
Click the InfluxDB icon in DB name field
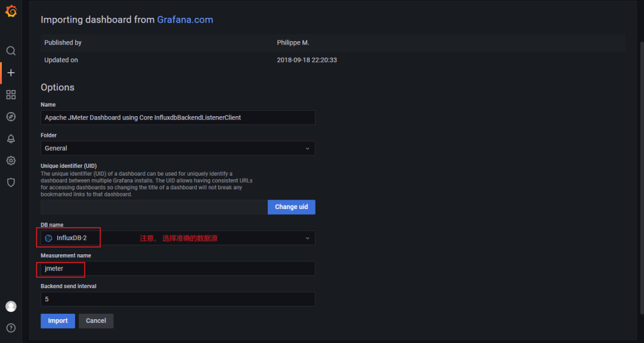[x=48, y=237]
